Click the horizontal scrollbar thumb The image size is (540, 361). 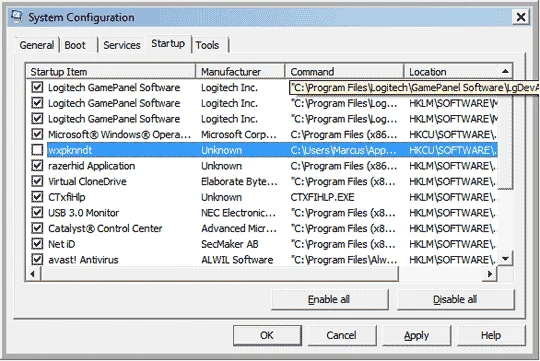(220, 274)
